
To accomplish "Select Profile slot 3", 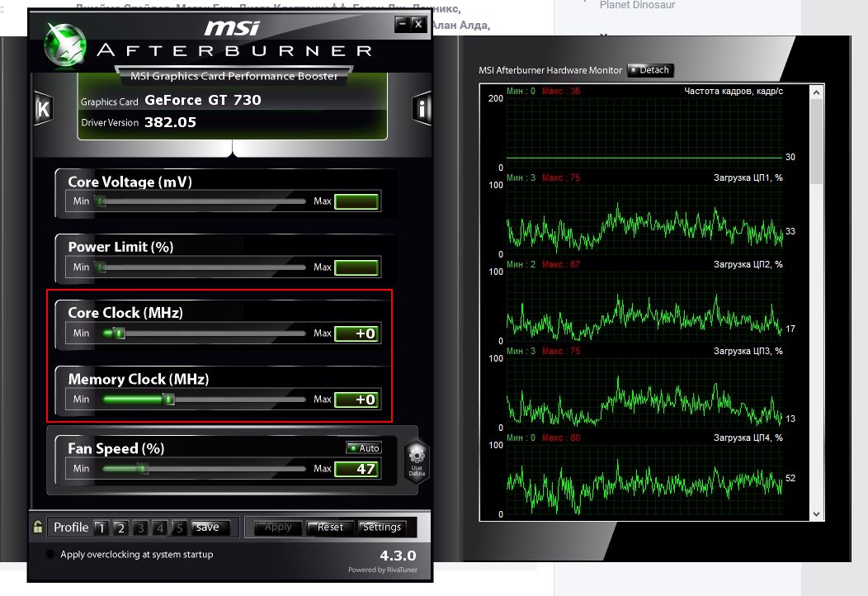I will tap(140, 527).
